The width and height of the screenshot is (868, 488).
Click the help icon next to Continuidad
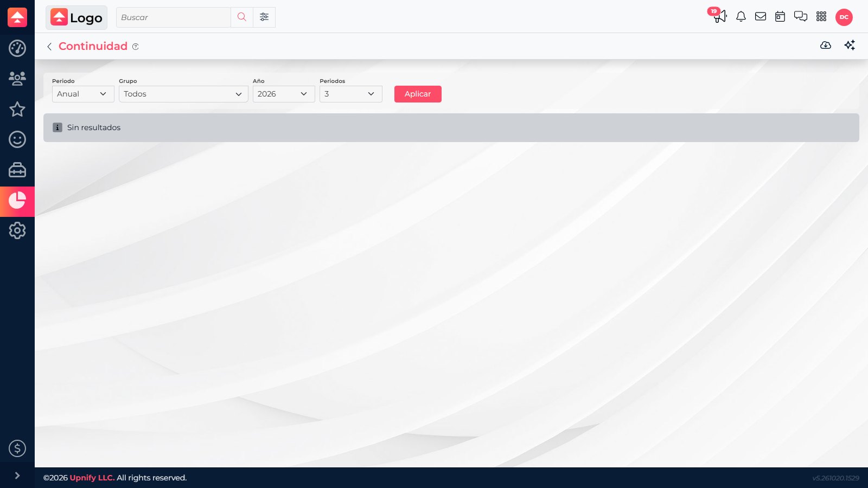point(136,47)
